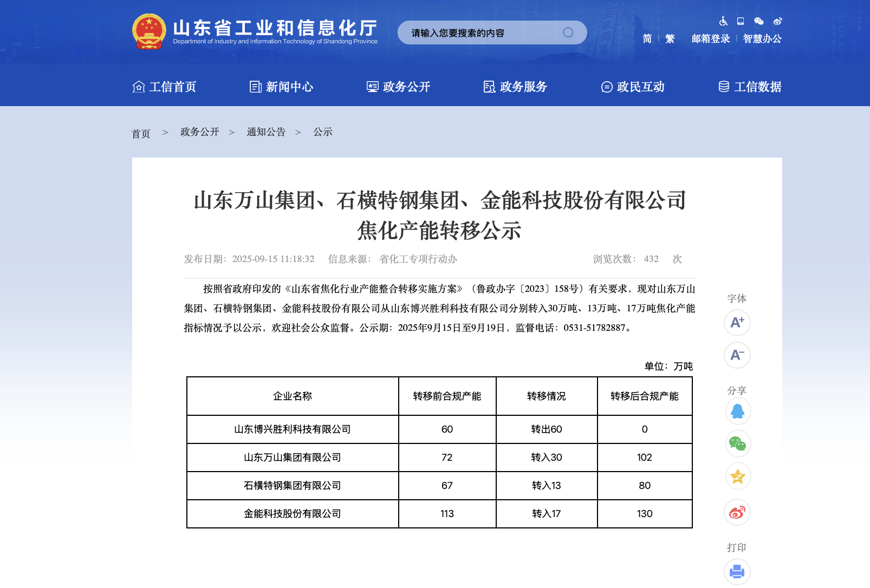Open the WeChat icon in header

[x=759, y=21]
